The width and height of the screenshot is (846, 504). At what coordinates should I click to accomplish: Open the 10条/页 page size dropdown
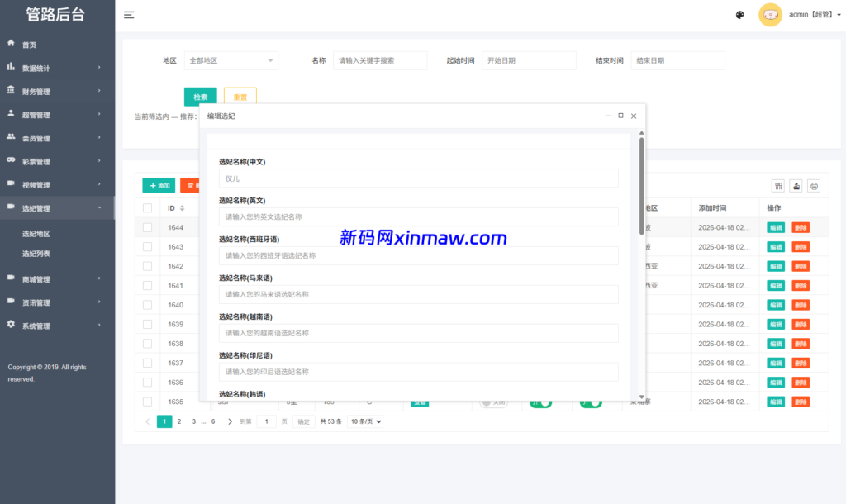coord(364,421)
